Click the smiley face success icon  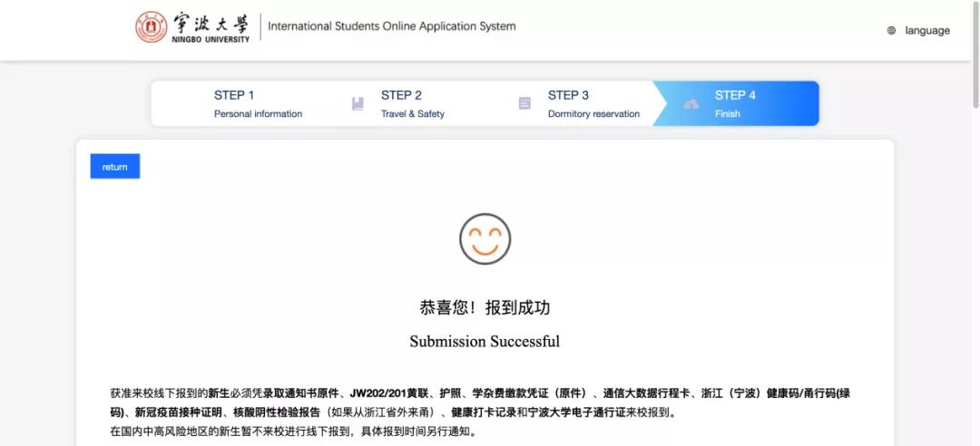click(485, 238)
